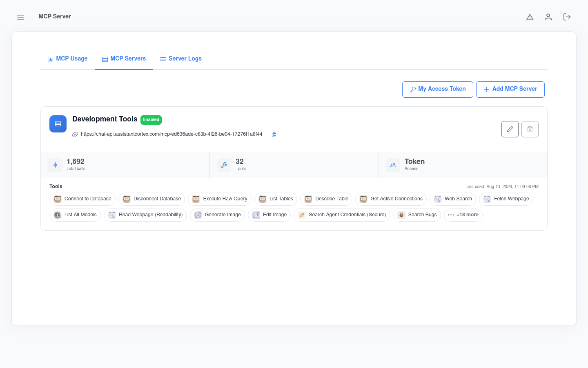The height and width of the screenshot is (368, 588).
Task: Select the List All Models tool chip
Action: 75,215
